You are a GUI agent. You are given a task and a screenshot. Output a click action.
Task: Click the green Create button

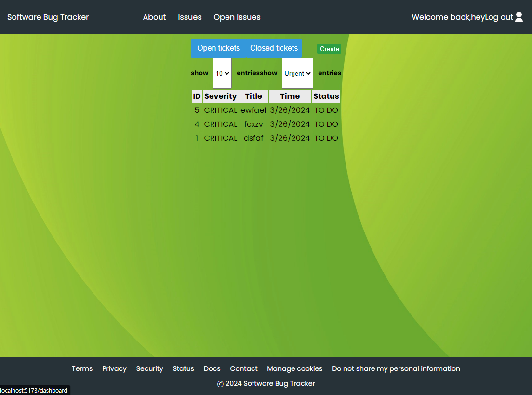pyautogui.click(x=329, y=49)
